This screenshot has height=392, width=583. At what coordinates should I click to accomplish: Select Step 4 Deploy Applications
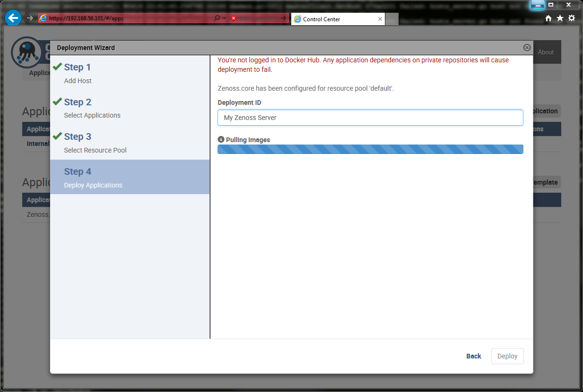click(93, 177)
